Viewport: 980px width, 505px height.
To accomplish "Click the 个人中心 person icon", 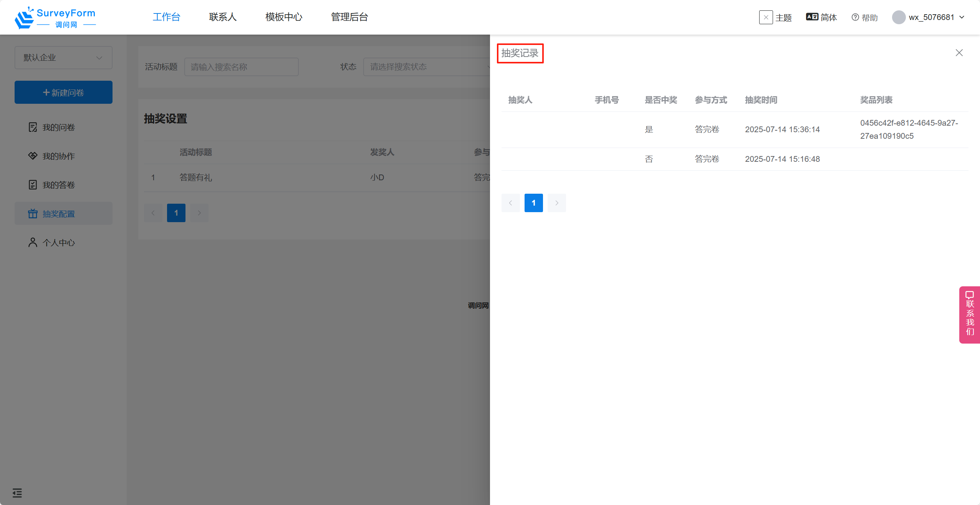I will tap(33, 243).
